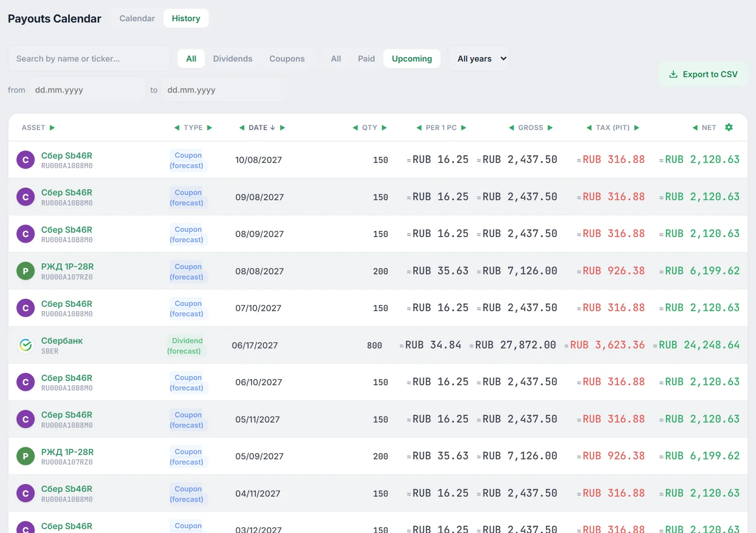Screen dimensions: 756x533
Task: Open Сбербанк SBER asset link
Action: [x=62, y=340]
